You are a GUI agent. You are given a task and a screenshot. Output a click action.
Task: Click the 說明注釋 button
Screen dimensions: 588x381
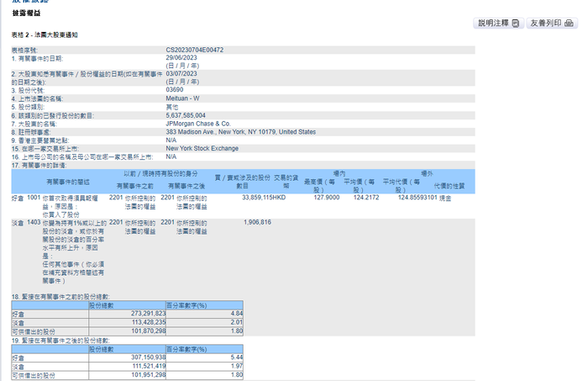tap(498, 24)
